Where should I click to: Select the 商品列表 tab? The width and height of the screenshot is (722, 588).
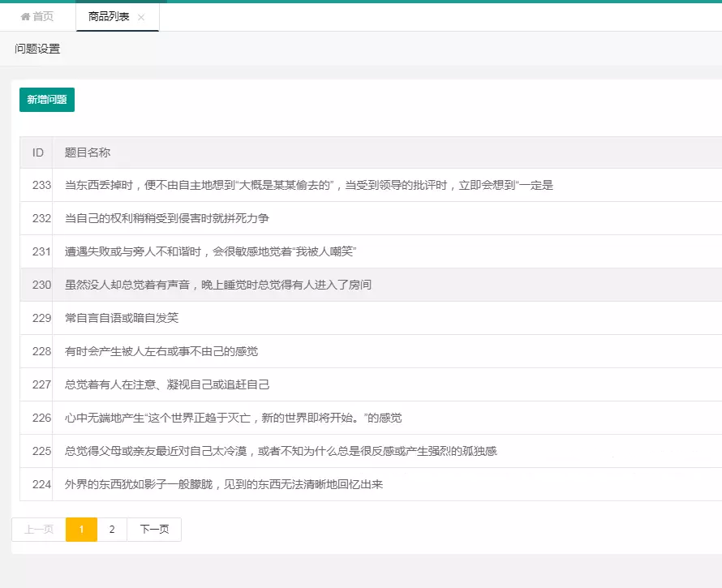109,17
